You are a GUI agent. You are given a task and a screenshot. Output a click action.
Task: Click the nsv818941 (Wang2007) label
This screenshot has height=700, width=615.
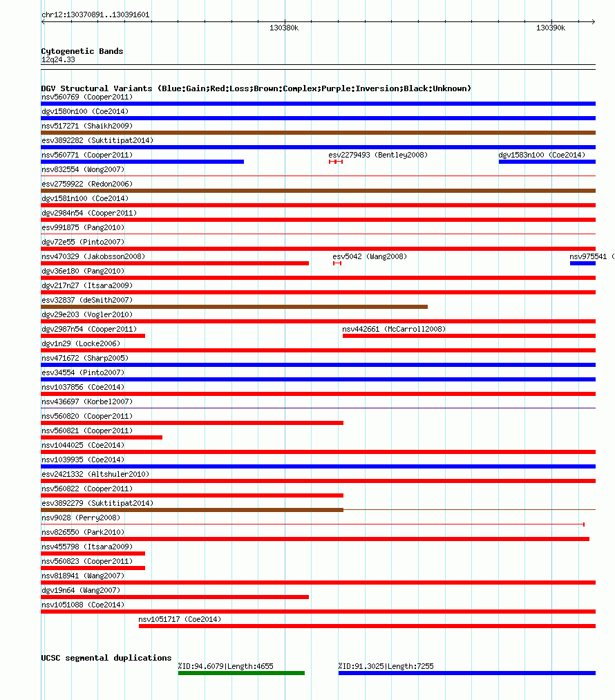(83, 576)
